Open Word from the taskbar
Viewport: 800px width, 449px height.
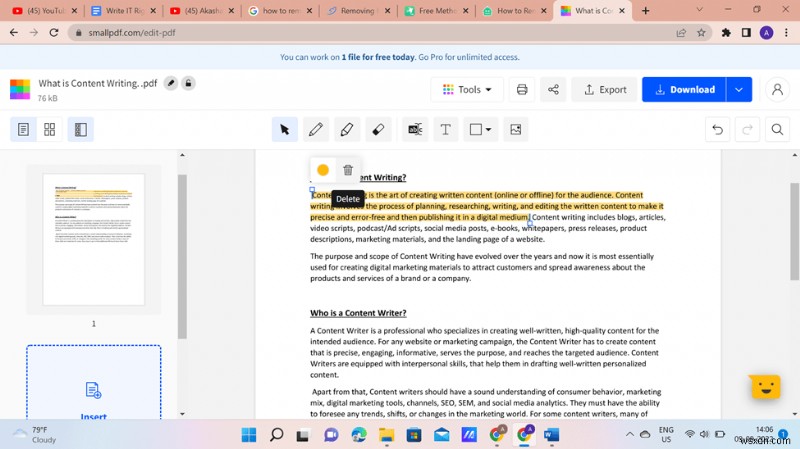tap(552, 435)
